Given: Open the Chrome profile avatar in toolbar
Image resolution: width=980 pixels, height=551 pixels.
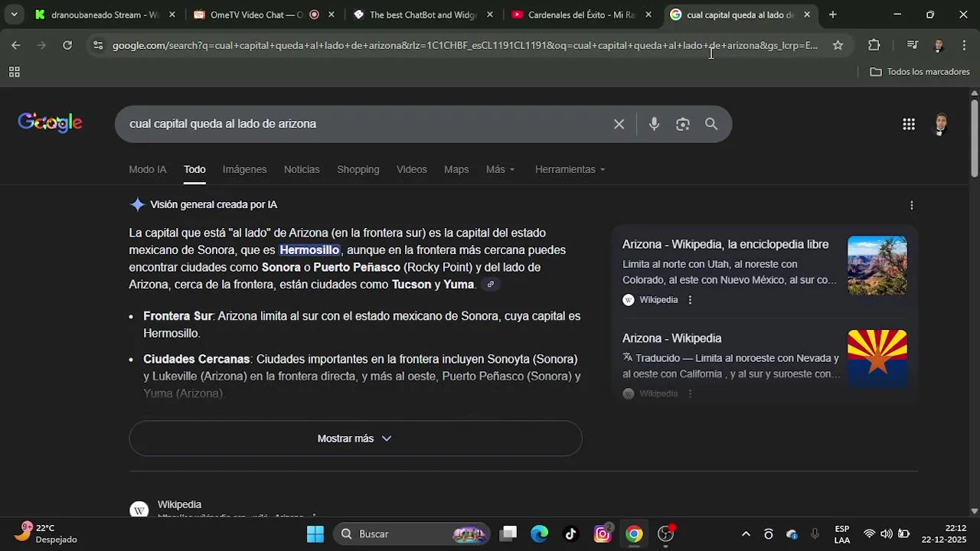Looking at the screenshot, I should point(939,45).
